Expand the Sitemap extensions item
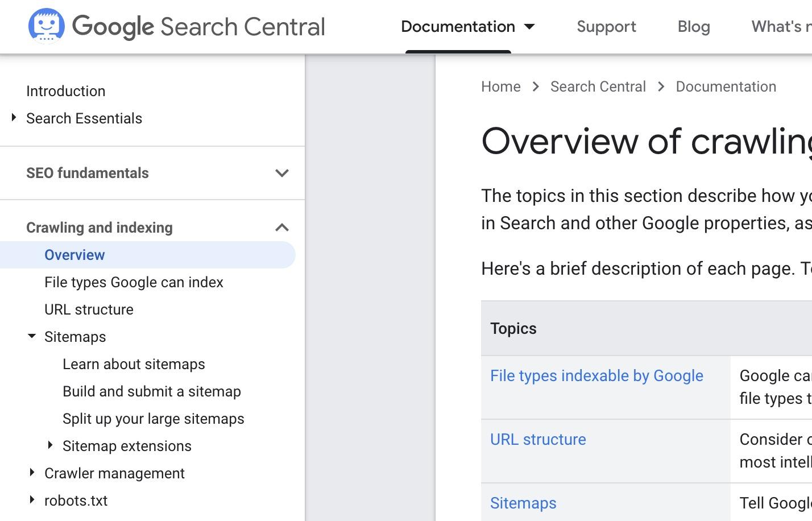 point(50,445)
